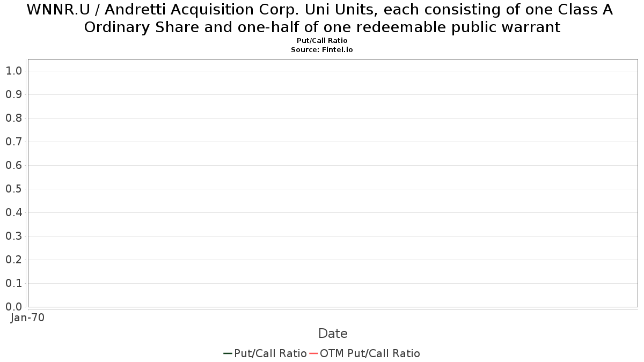
Task: Click the 0.5 y-axis tick label
Action: click(x=13, y=189)
